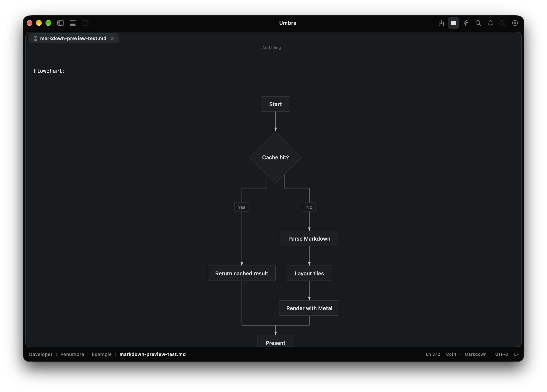Screen dimensions: 547x392
Task: Toggle the left sidebar panel icon
Action: [x=61, y=23]
